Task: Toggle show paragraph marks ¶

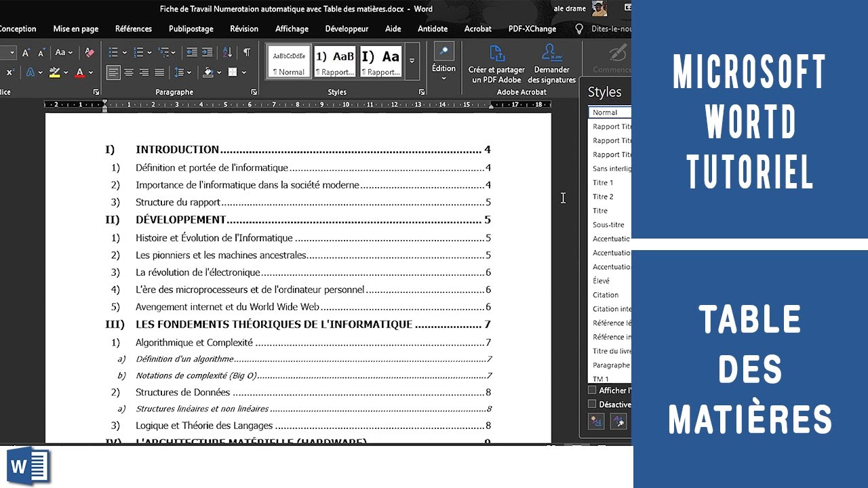Action: click(247, 52)
